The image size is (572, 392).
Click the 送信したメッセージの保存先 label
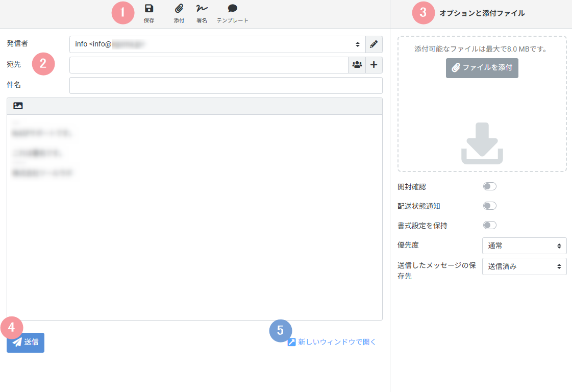(x=437, y=271)
